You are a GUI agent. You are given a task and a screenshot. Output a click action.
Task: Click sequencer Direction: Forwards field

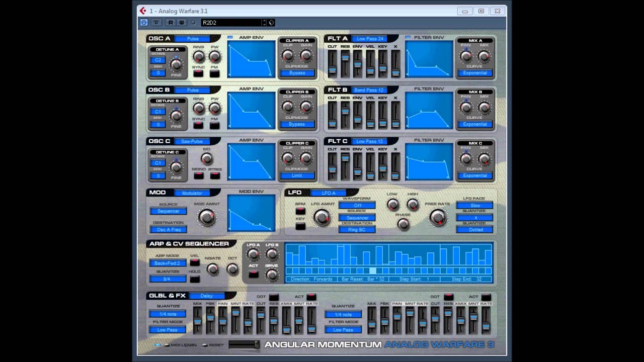point(312,279)
